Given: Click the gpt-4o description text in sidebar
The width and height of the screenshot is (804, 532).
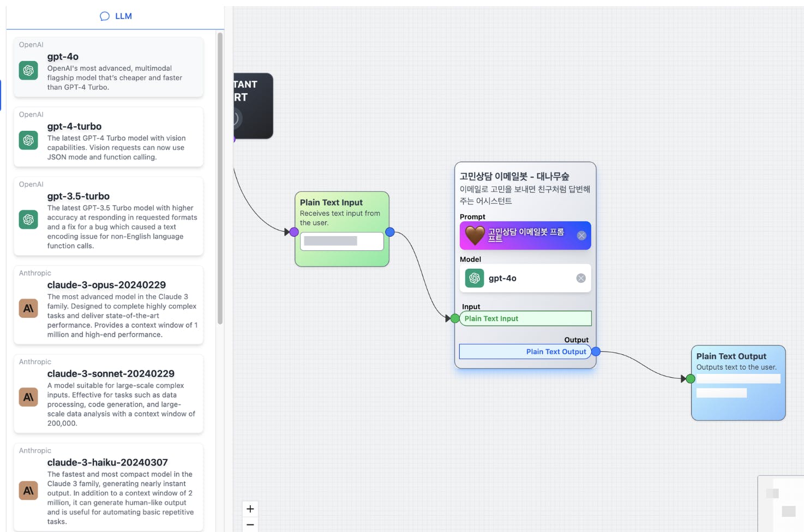Looking at the screenshot, I should (x=115, y=78).
